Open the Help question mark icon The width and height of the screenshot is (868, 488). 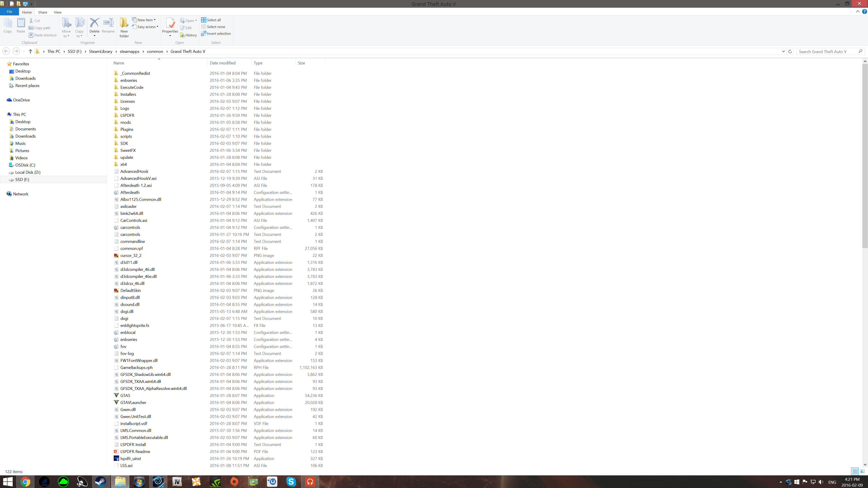pos(864,12)
